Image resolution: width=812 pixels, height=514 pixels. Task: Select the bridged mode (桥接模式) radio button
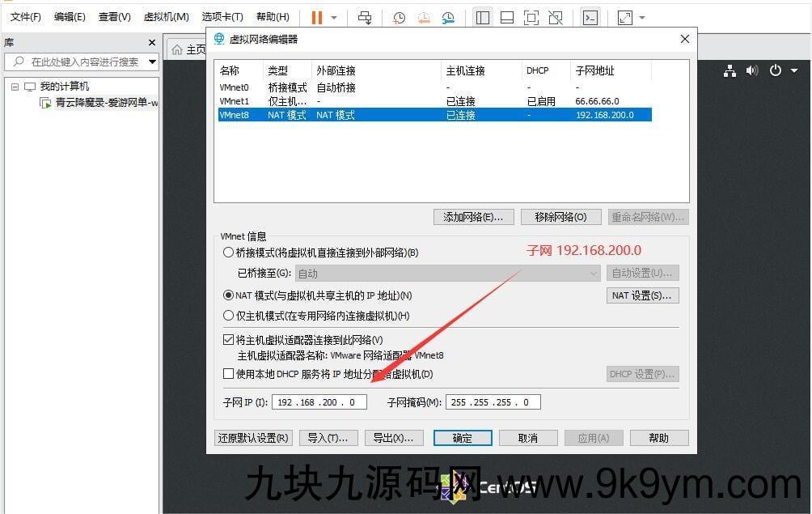tap(229, 253)
